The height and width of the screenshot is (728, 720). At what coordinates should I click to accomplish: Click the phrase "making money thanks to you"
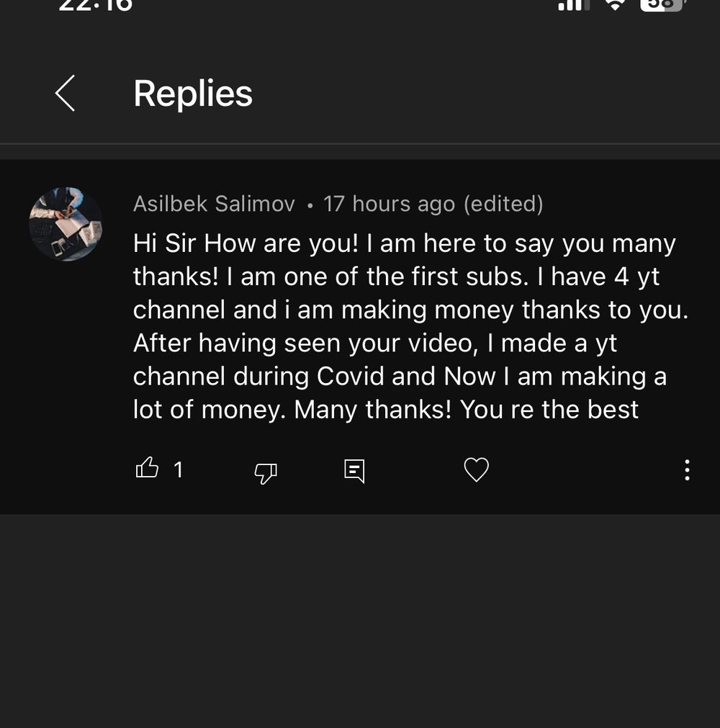(x=513, y=310)
